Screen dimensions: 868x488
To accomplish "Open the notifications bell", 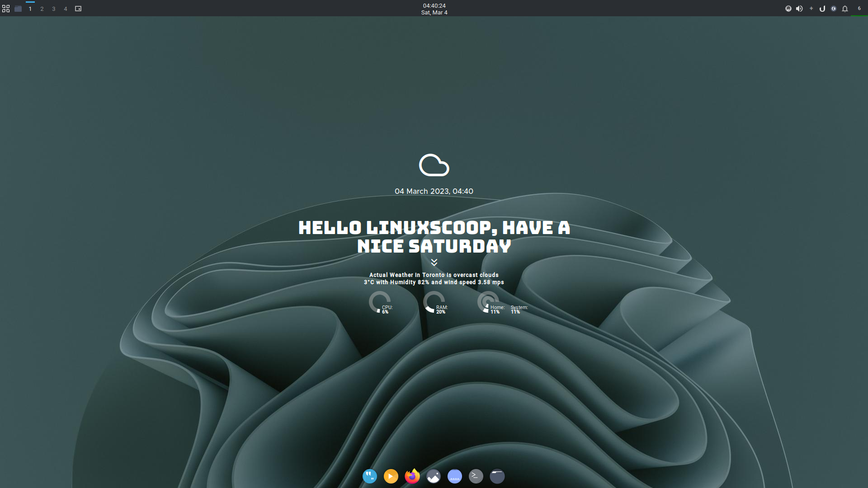I will (x=845, y=9).
